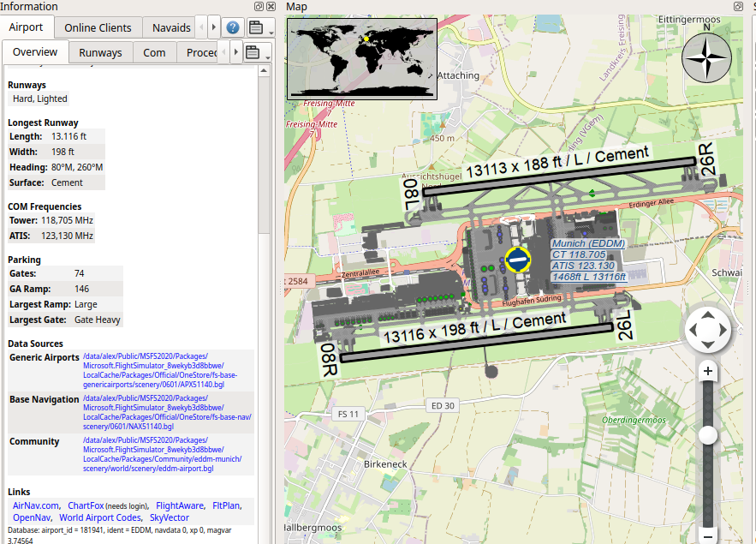The image size is (756, 544).
Task: Pan the map down with navigation arrow
Action: (x=707, y=344)
